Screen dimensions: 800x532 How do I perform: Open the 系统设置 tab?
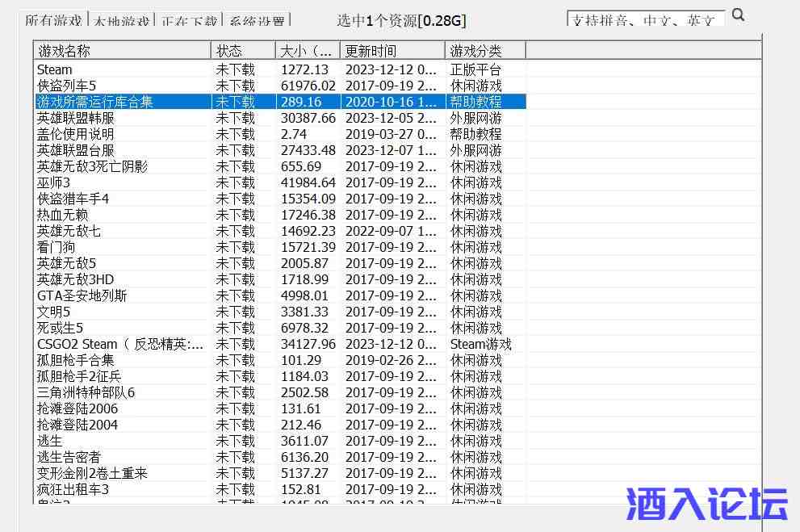[x=257, y=20]
